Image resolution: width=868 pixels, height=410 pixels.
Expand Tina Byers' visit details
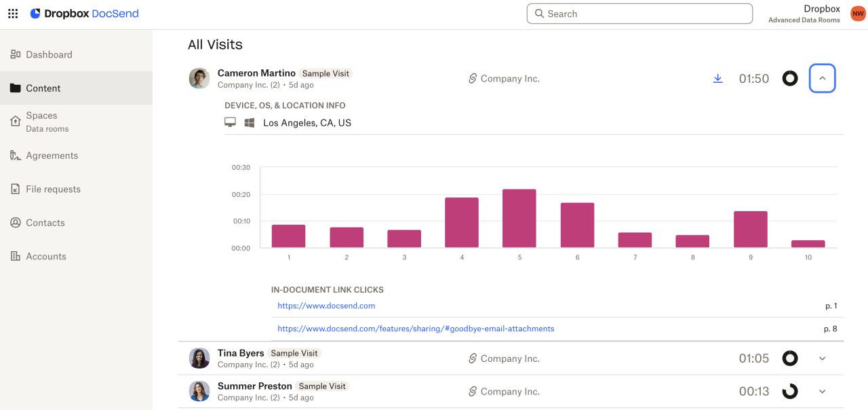click(822, 358)
